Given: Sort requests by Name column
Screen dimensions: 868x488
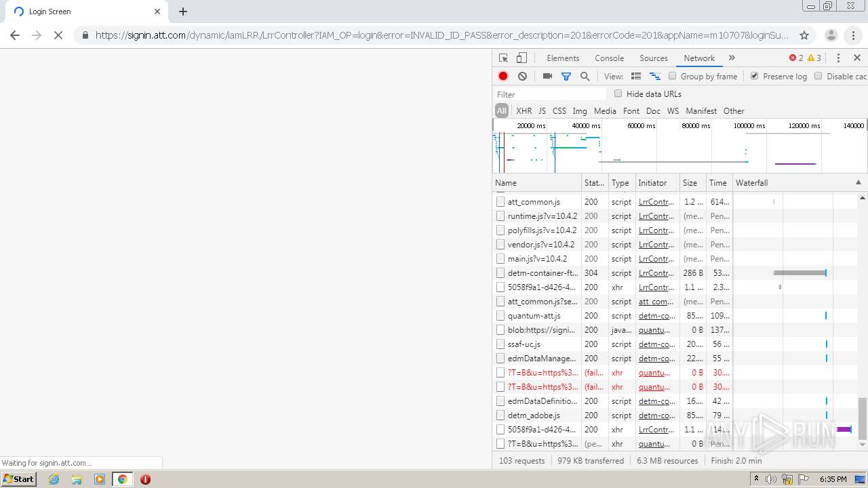Looking at the screenshot, I should click(536, 182).
